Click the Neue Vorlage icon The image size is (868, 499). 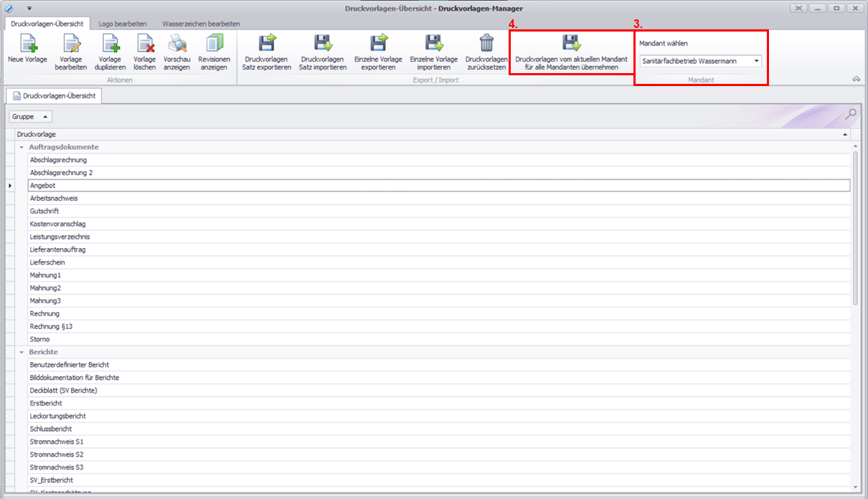click(x=27, y=44)
